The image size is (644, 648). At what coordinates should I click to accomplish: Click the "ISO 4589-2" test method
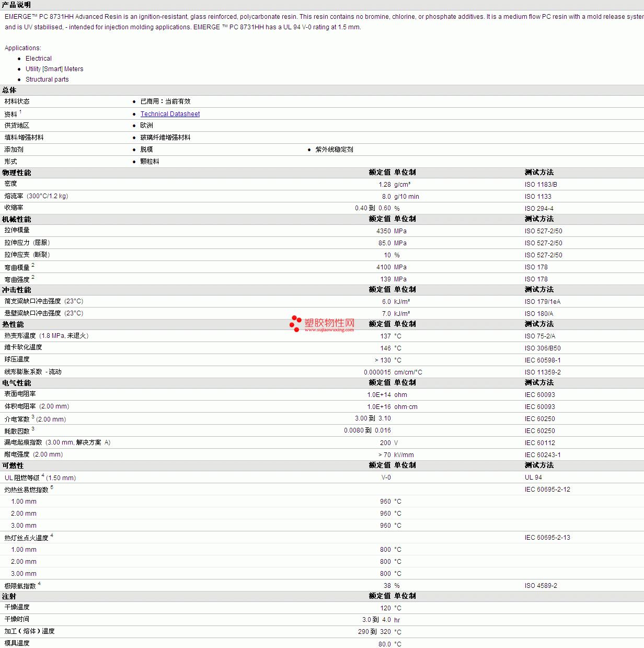(x=541, y=586)
